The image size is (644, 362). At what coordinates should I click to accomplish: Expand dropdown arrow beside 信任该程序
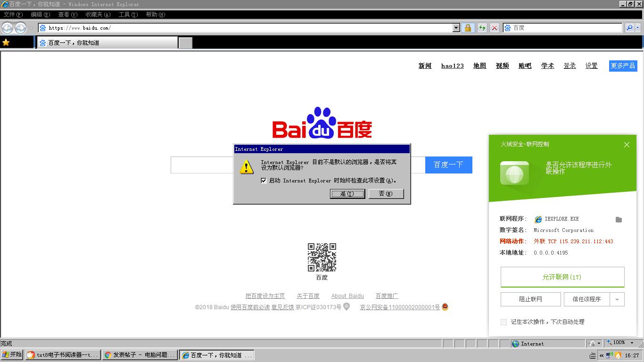[x=617, y=299]
